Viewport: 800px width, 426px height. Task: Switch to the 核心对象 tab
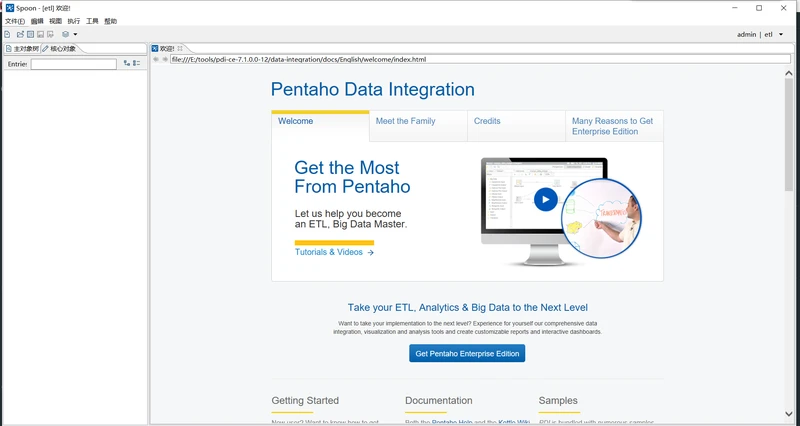[59, 48]
